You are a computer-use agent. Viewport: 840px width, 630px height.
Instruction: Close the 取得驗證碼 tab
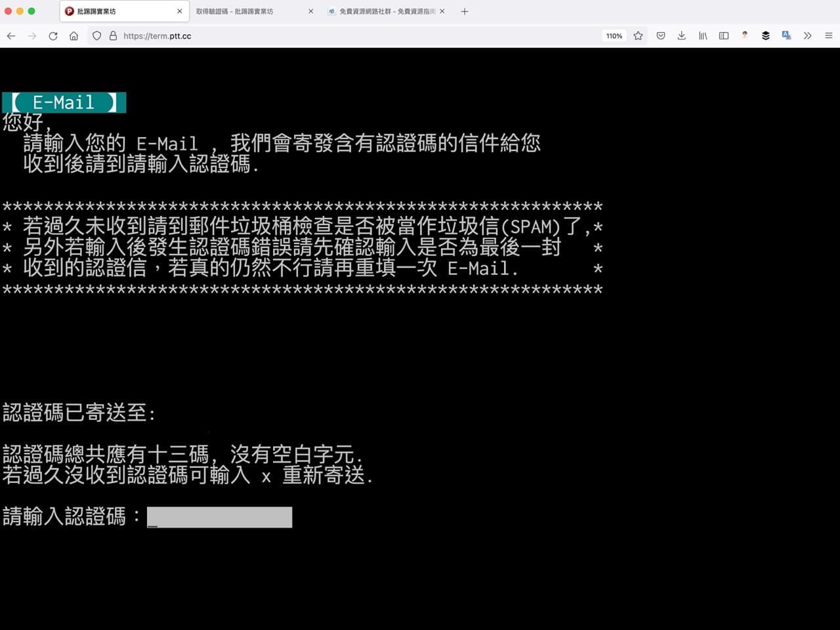(x=311, y=11)
